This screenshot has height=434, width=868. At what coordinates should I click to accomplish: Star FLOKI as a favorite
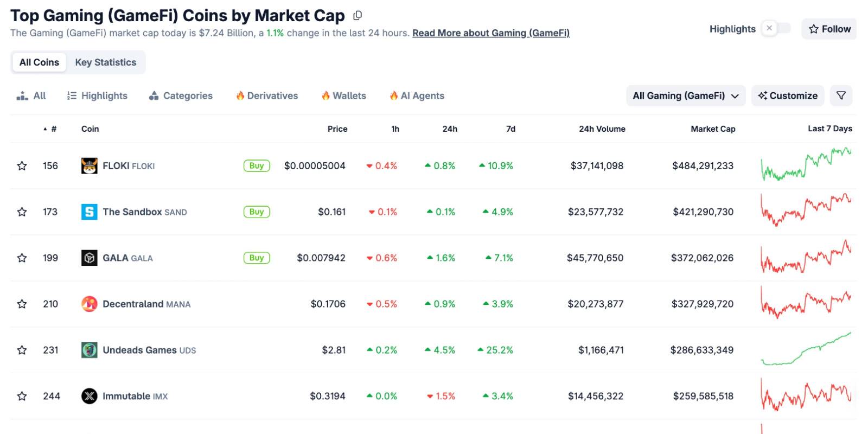pos(22,166)
